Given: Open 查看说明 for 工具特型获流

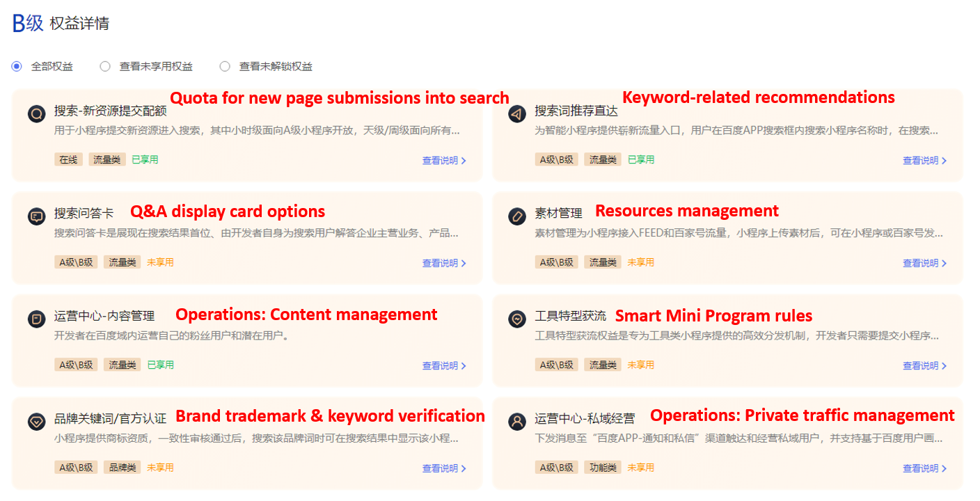Looking at the screenshot, I should [925, 366].
